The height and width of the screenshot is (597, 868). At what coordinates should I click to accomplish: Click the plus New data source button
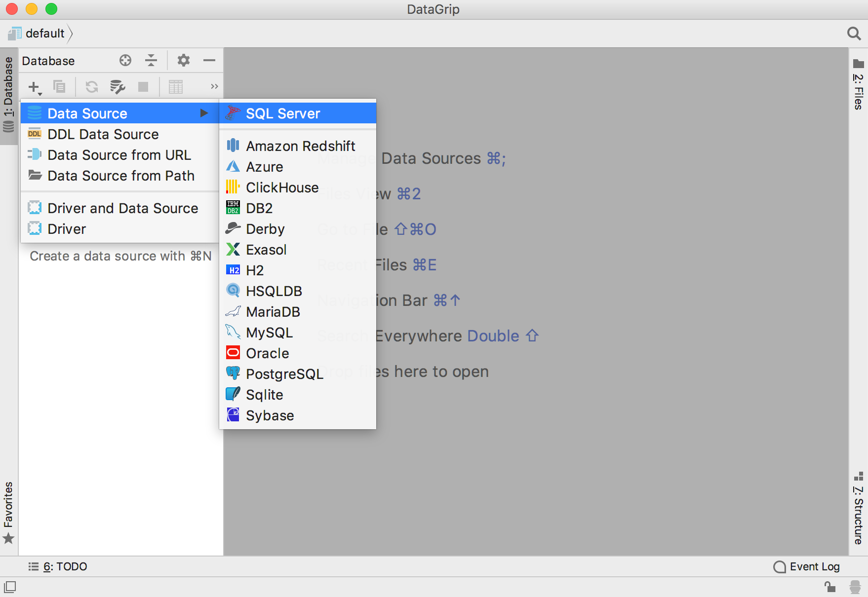point(35,87)
